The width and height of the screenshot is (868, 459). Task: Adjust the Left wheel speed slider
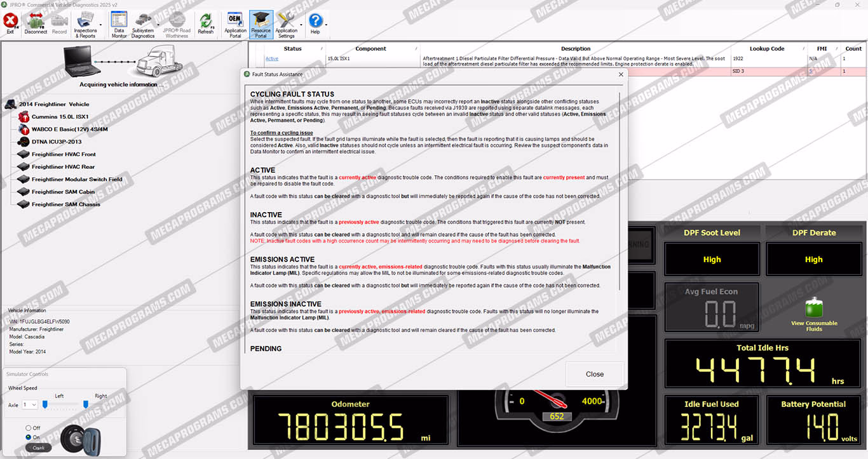coord(46,404)
